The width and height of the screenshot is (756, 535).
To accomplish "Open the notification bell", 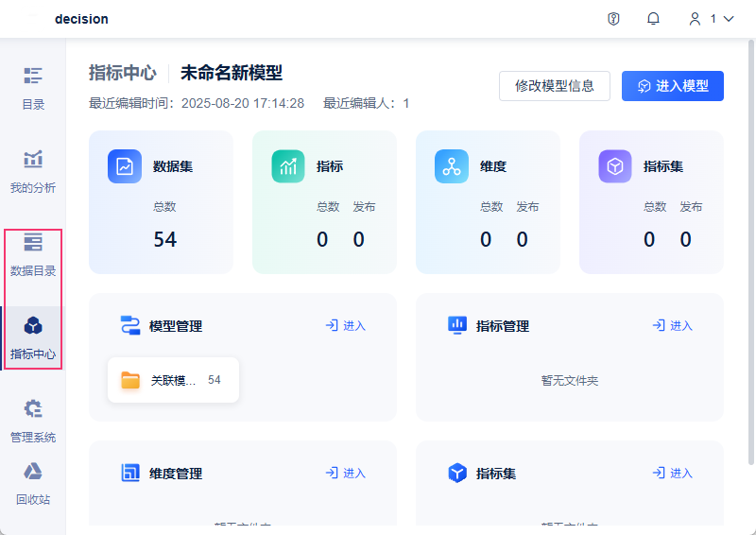I will [653, 19].
